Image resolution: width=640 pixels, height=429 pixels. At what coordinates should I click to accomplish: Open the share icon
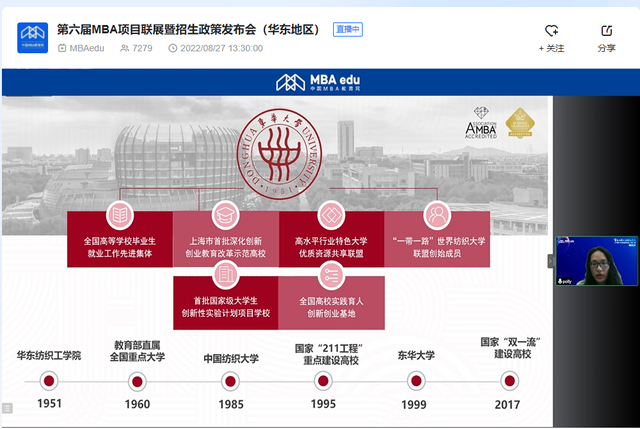pyautogui.click(x=607, y=31)
